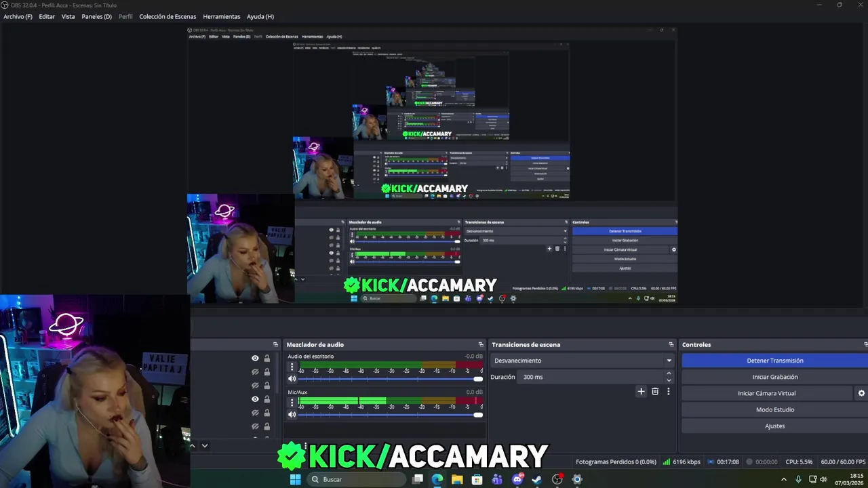Open the Ayuda menu

pos(260,16)
